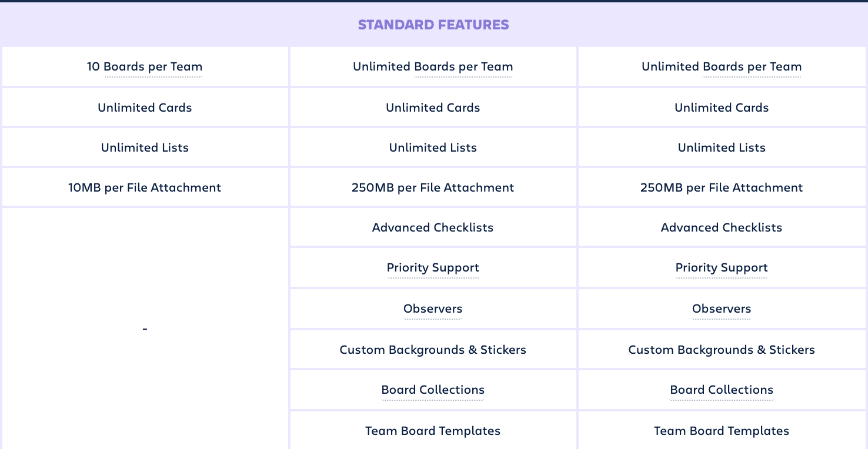Click middle column 'Advanced Checklists' cell
The width and height of the screenshot is (868, 449).
(433, 227)
